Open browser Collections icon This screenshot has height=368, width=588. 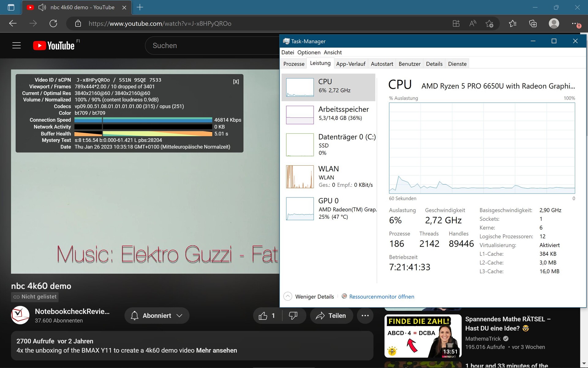click(533, 24)
